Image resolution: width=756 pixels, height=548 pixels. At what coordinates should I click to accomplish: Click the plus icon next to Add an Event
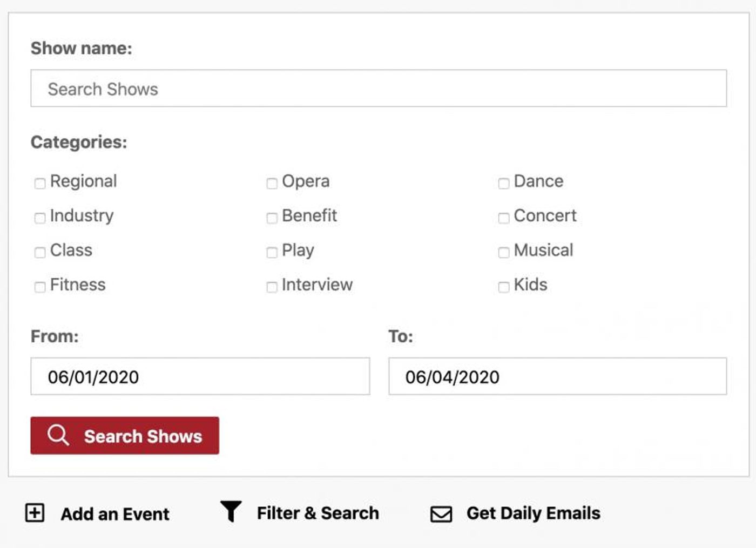[x=35, y=513]
